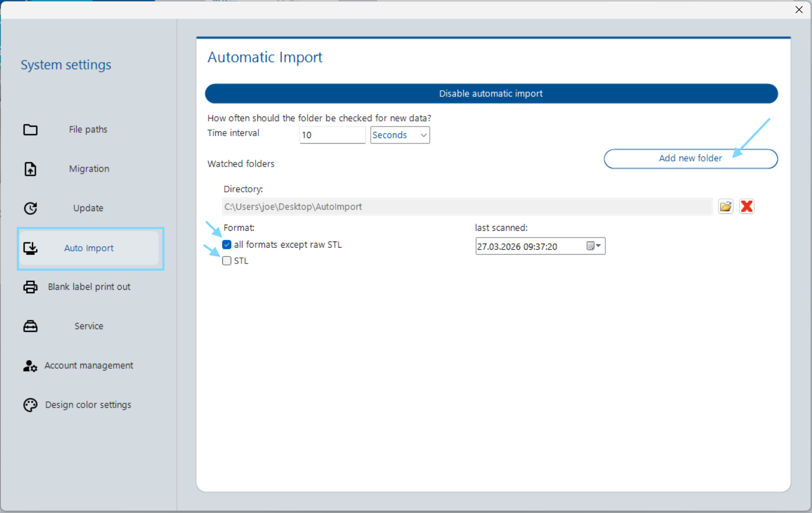Select the Auto Import download icon
Image resolution: width=812 pixels, height=513 pixels.
[30, 248]
